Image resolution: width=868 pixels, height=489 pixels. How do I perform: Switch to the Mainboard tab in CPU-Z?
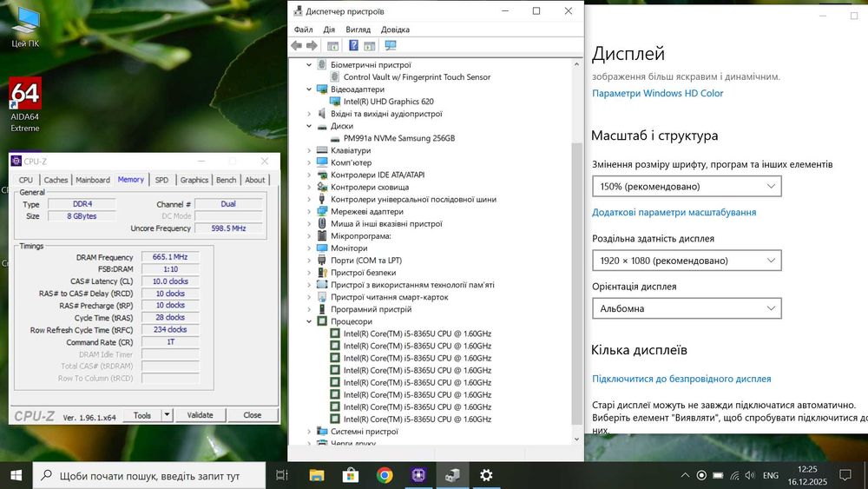click(x=93, y=180)
